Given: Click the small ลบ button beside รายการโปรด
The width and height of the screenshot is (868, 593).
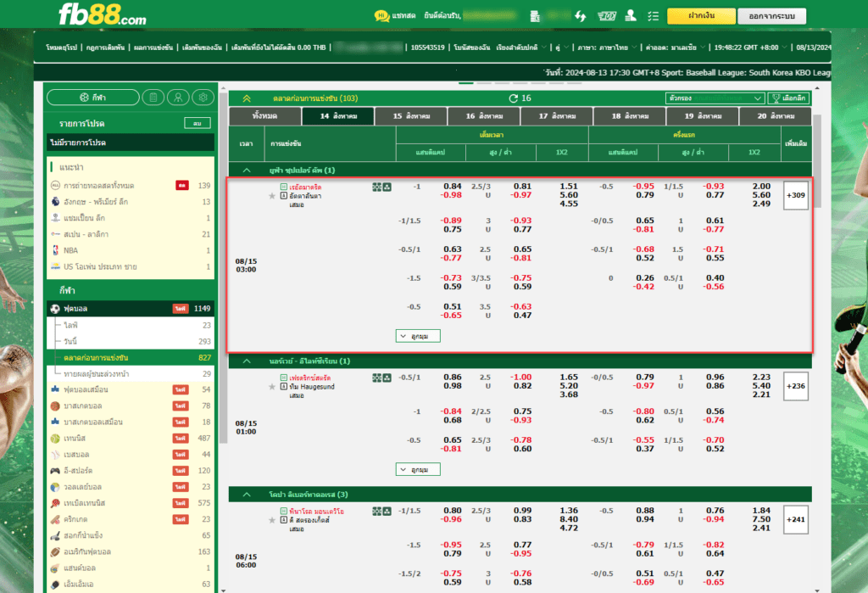Looking at the screenshot, I should point(197,123).
